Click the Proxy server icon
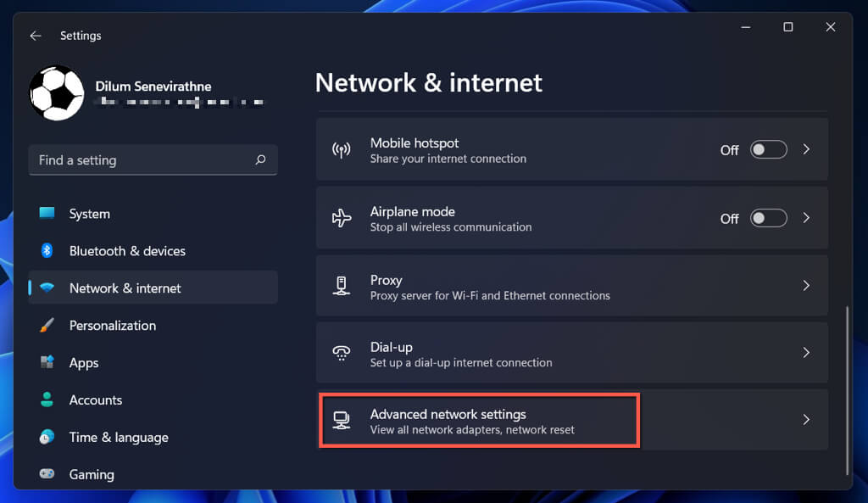This screenshot has height=503, width=868. [x=342, y=287]
